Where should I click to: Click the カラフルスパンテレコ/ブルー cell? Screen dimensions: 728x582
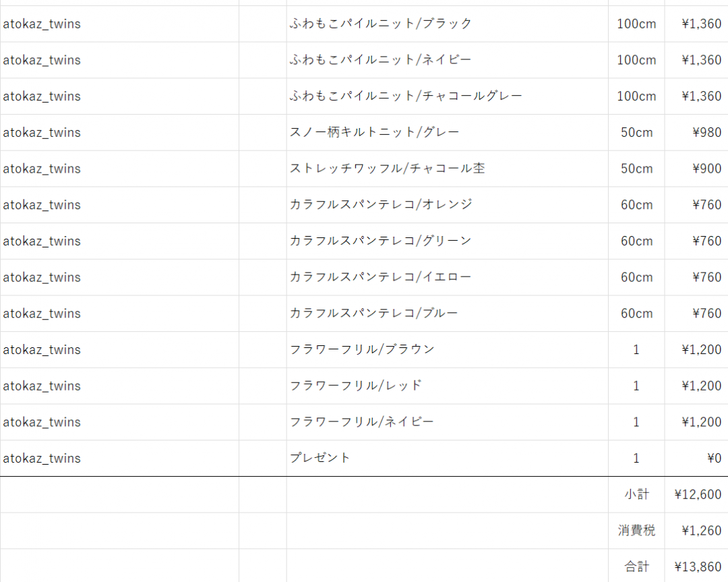[x=373, y=314]
